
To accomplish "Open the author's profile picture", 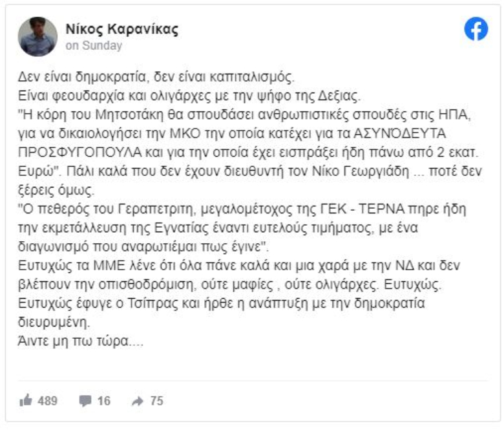I will coord(37,37).
